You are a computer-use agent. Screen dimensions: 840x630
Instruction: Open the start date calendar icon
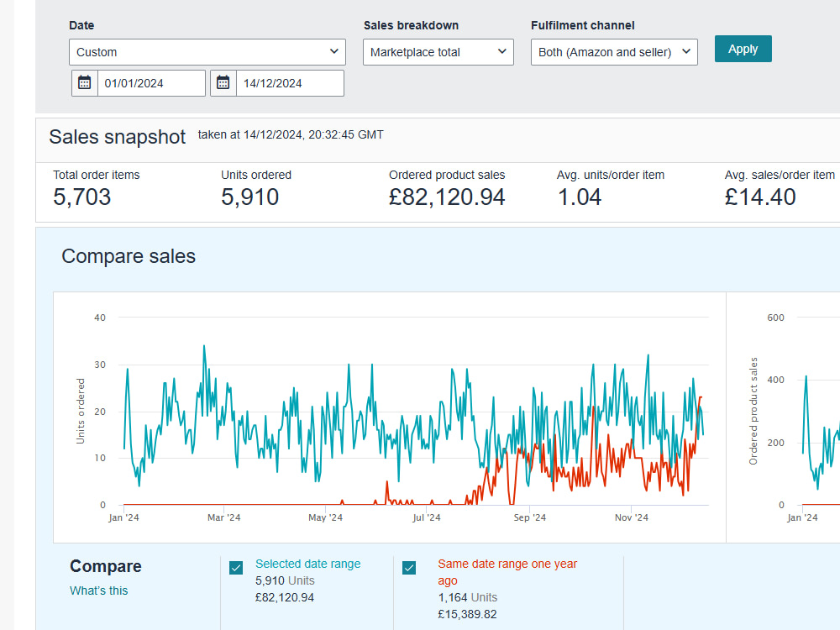click(85, 83)
